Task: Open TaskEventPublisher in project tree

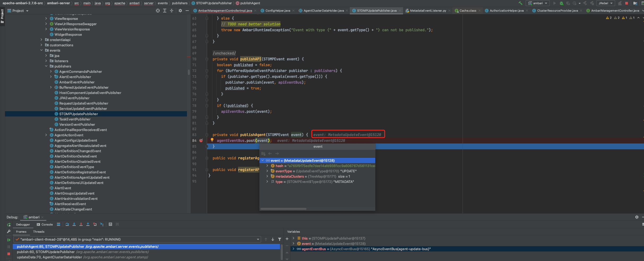Action: tap(75, 119)
